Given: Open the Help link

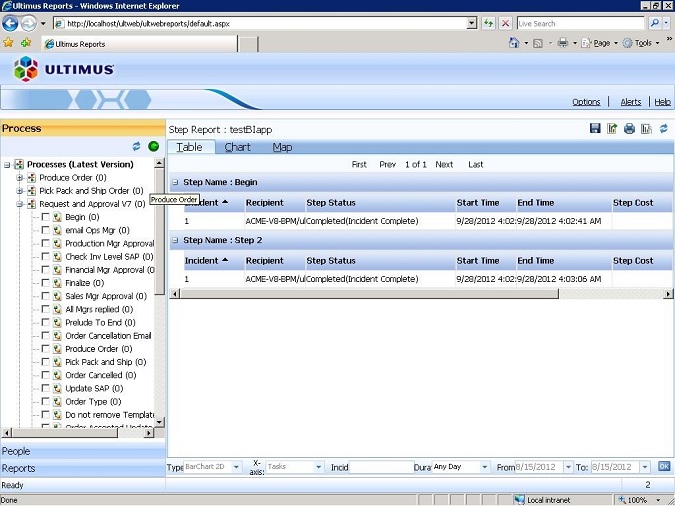Looking at the screenshot, I should pyautogui.click(x=663, y=102).
